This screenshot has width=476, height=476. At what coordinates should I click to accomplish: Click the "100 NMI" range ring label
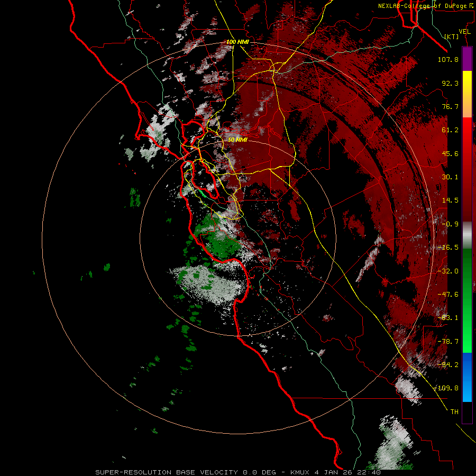click(x=237, y=42)
